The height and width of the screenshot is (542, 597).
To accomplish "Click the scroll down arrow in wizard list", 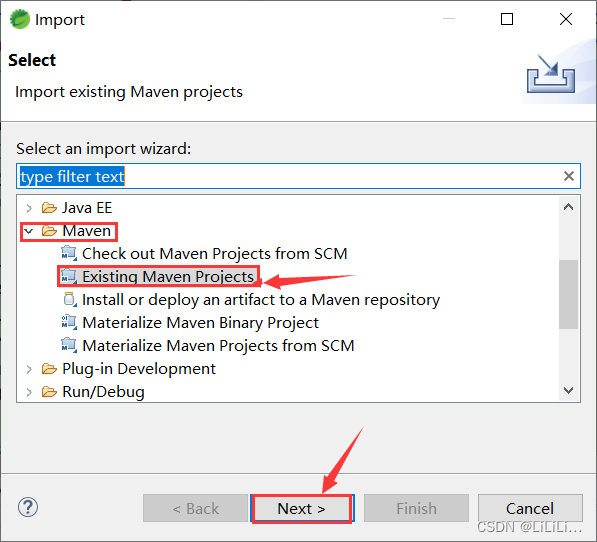I will pos(568,390).
